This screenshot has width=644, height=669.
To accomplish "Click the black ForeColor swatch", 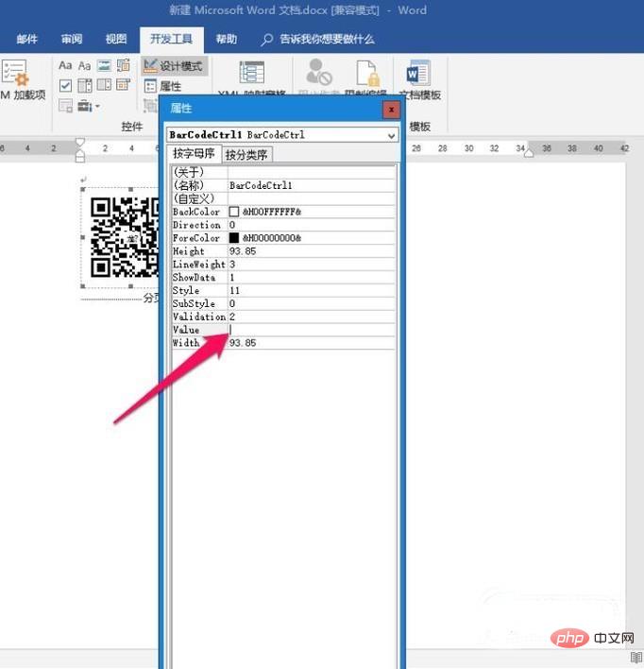I will tap(234, 238).
